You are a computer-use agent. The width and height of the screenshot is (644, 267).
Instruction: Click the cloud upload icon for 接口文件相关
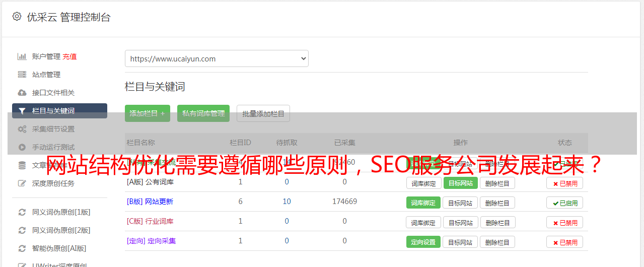tap(22, 93)
